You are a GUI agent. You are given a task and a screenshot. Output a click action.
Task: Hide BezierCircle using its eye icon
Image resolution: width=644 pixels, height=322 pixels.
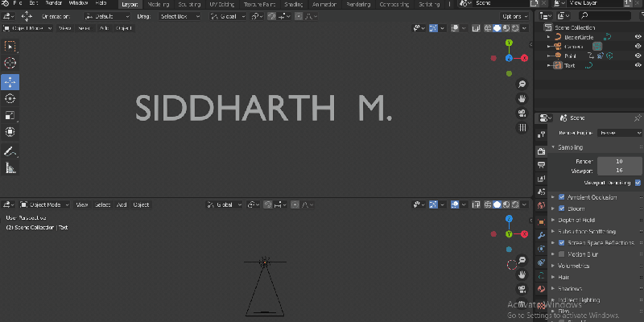pos(638,37)
